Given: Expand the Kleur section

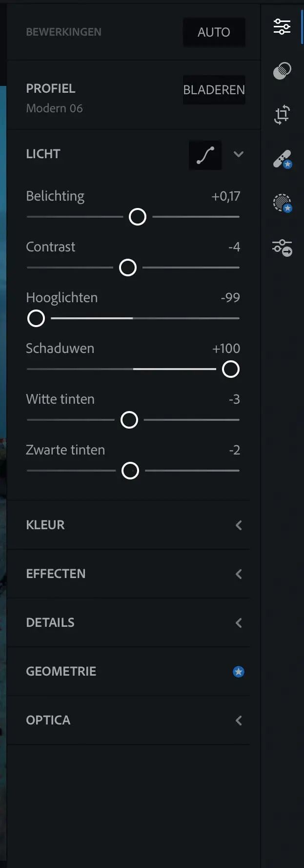Looking at the screenshot, I should 239,525.
